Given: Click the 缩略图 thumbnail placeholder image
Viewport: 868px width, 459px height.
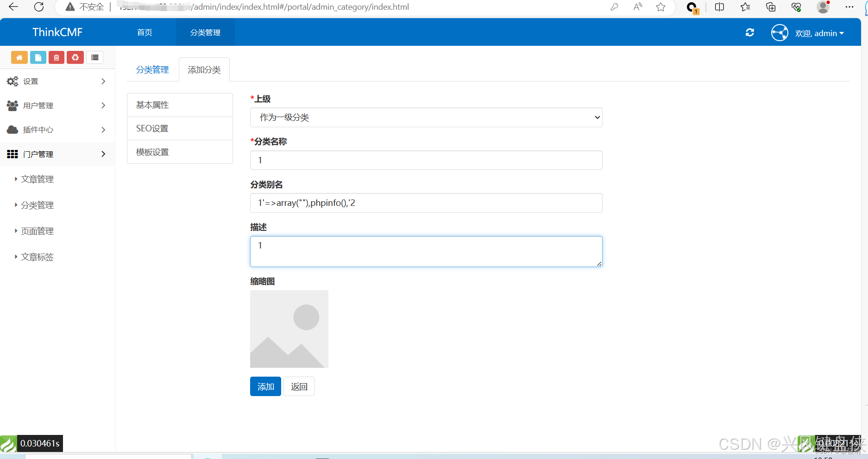Looking at the screenshot, I should (x=289, y=329).
